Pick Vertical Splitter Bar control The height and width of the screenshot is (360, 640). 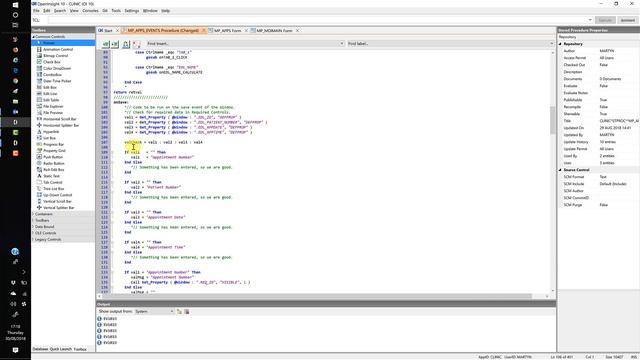coord(59,208)
